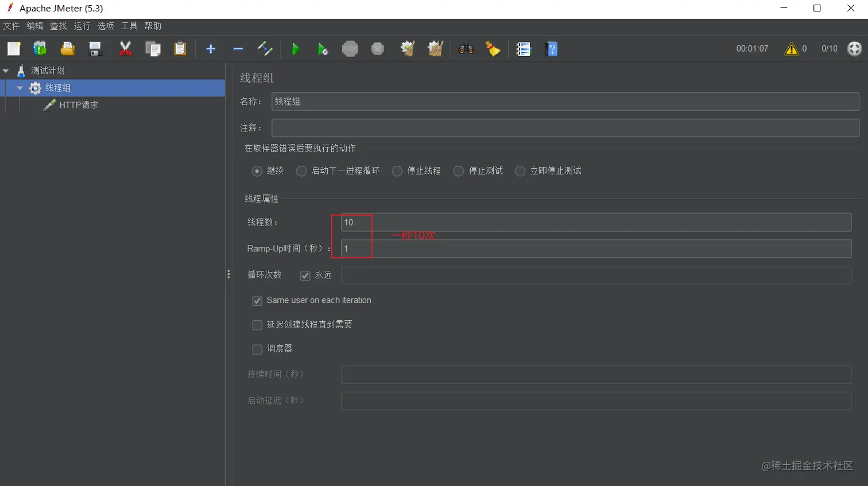Open the 工具 menu

[x=129, y=26]
